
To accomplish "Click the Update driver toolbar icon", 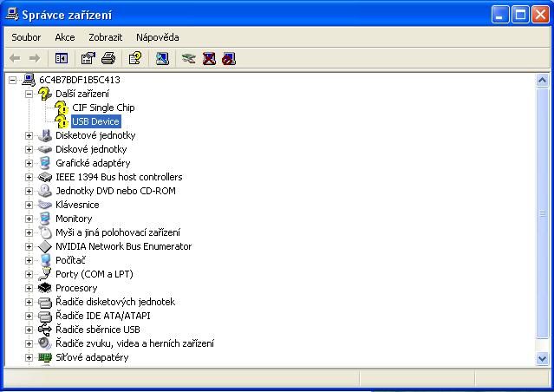I will [x=189, y=58].
